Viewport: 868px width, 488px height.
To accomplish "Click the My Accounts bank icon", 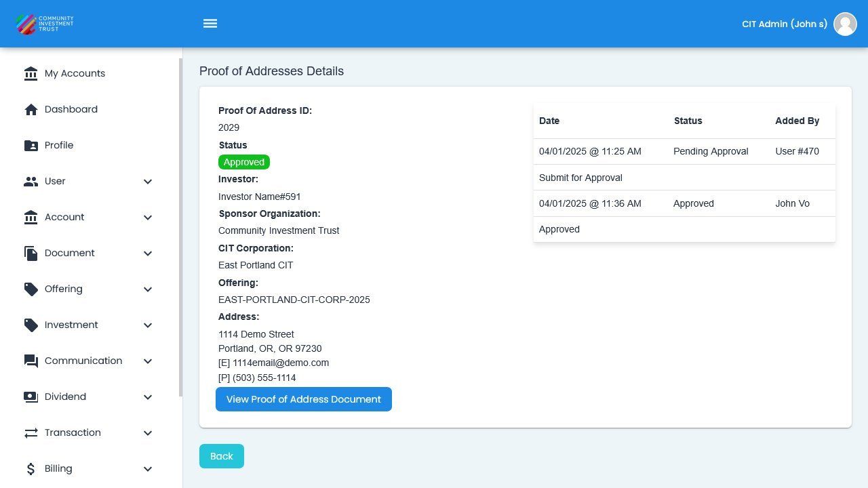I will coord(31,74).
